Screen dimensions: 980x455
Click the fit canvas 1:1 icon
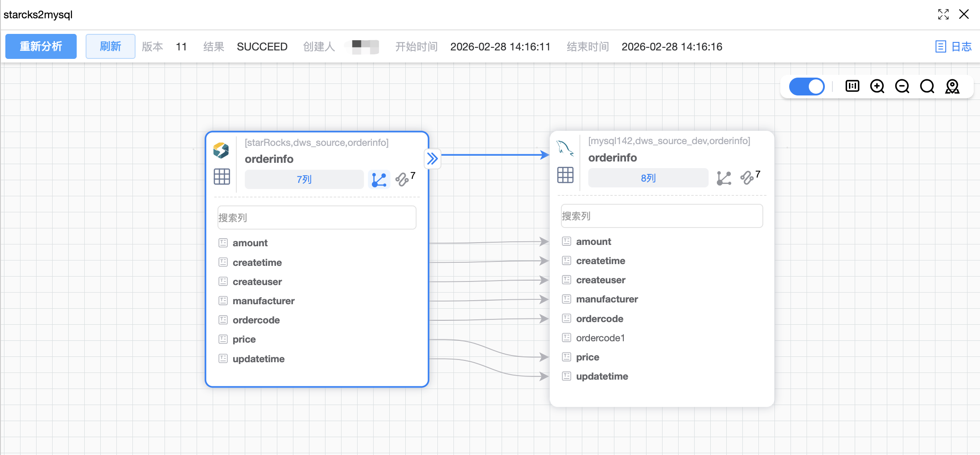tap(852, 86)
